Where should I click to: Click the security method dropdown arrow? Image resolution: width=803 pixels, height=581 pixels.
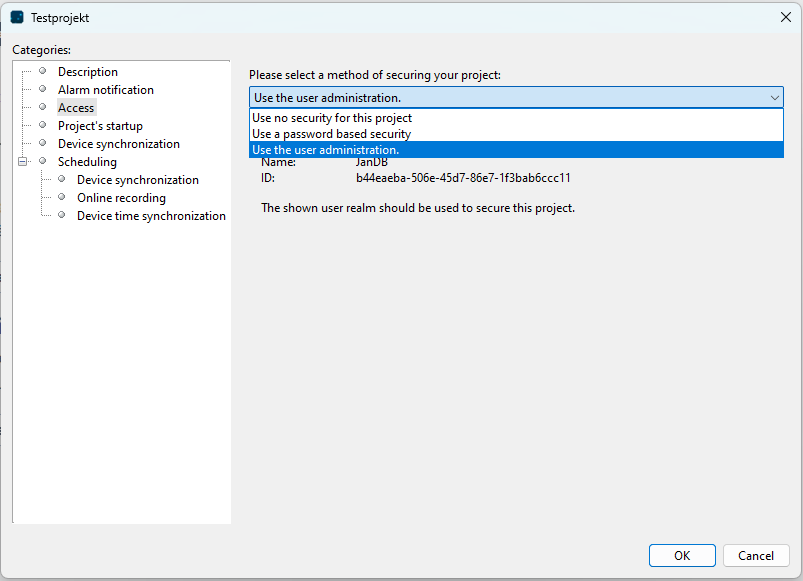point(775,98)
